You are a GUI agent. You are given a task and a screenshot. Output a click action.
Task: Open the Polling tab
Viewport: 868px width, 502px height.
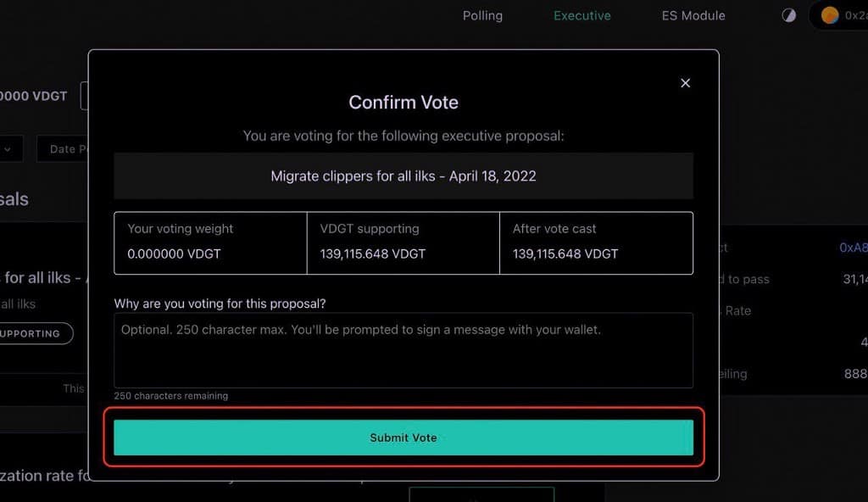[x=482, y=15]
